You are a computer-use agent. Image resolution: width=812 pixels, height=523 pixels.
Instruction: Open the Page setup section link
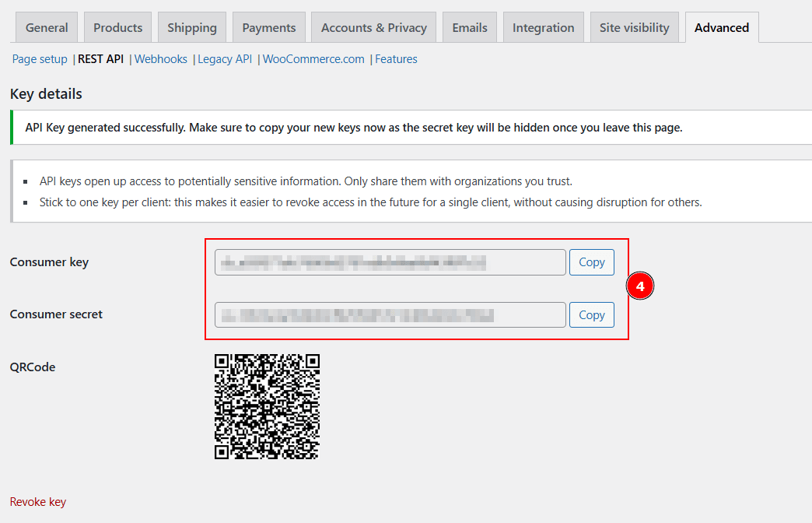coord(40,59)
